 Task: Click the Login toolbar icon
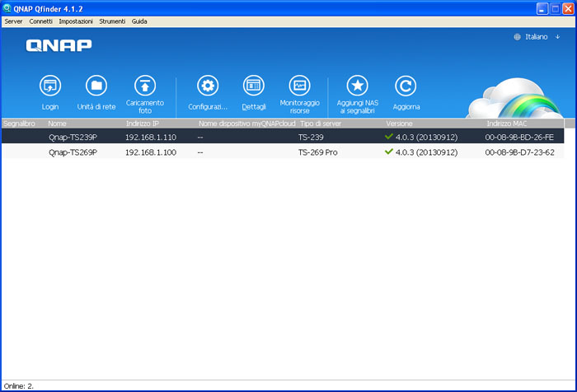point(50,86)
